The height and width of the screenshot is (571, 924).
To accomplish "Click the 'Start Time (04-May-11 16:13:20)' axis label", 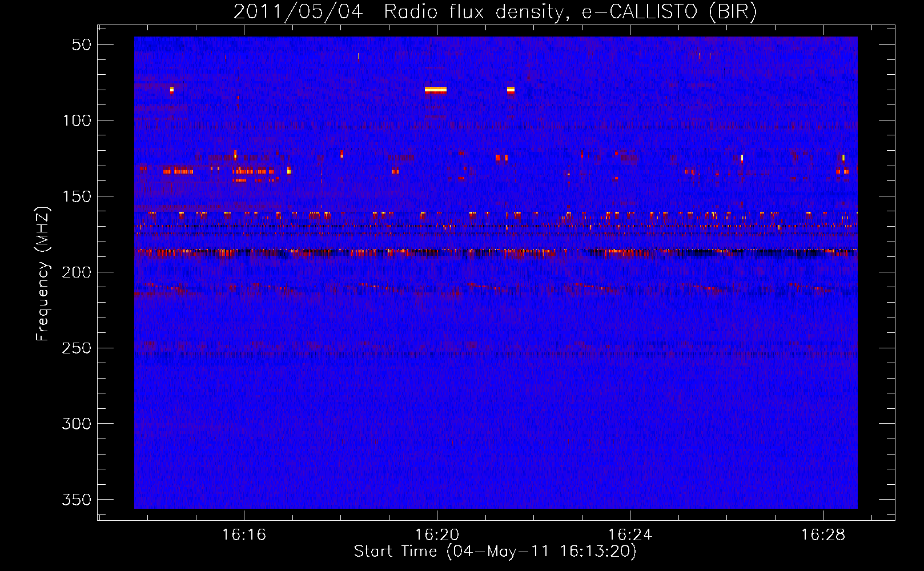I will [x=495, y=552].
